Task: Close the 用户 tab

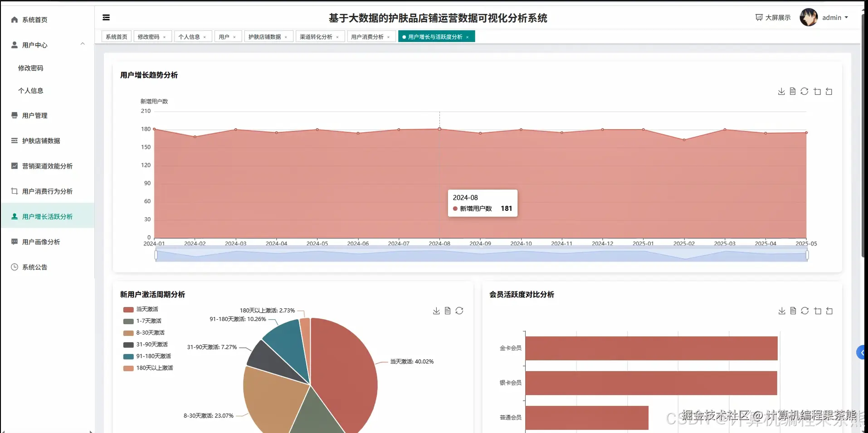Action: [234, 37]
